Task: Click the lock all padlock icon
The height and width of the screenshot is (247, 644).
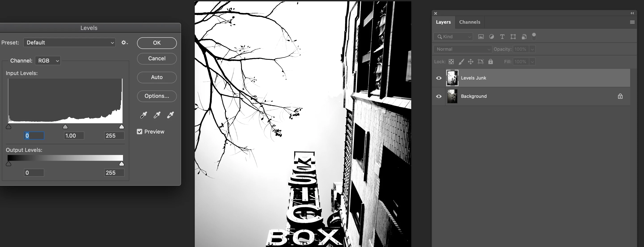Action: [491, 62]
